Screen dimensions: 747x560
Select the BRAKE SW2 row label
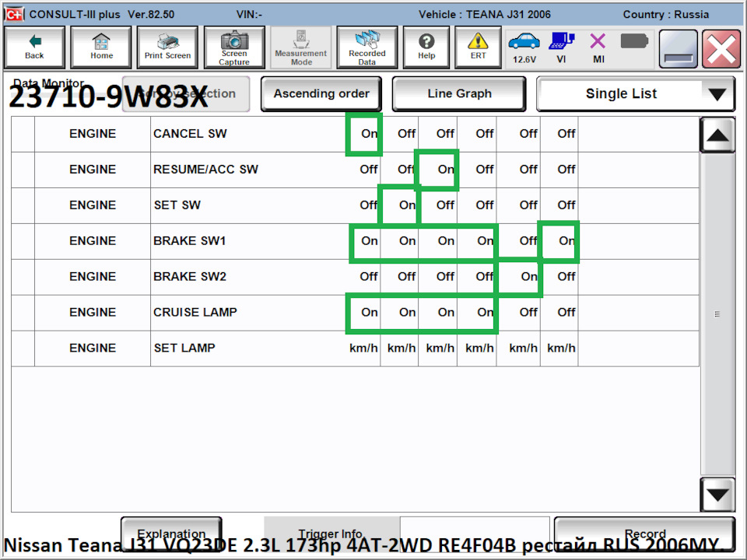click(x=189, y=277)
